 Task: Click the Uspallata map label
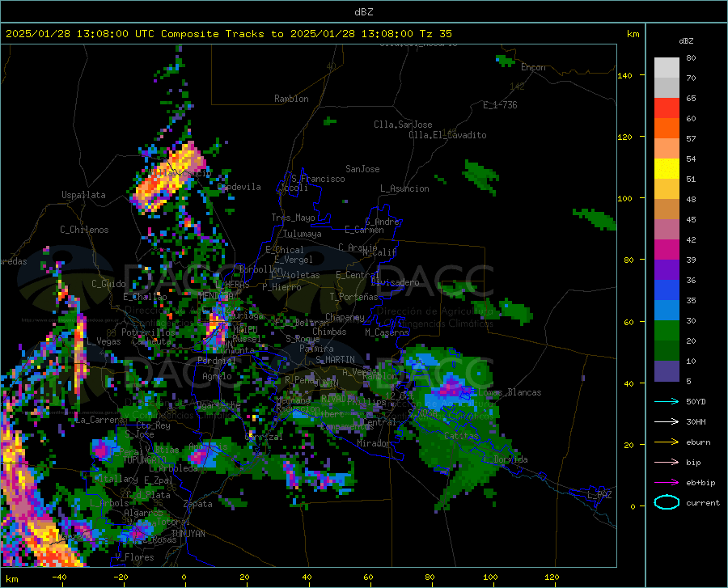point(83,195)
